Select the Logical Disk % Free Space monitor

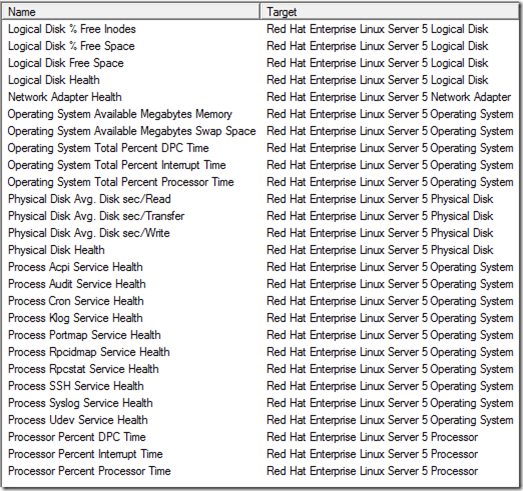(x=260, y=46)
